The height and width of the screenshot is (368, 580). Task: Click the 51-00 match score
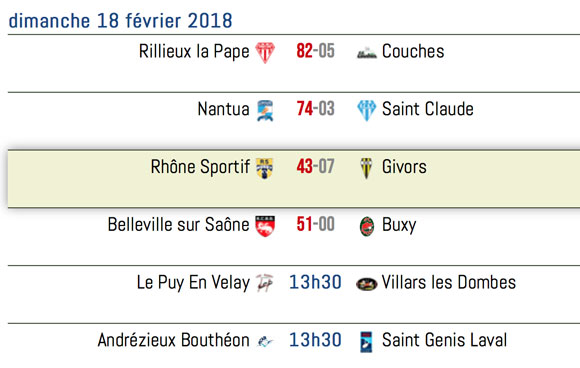pyautogui.click(x=316, y=224)
